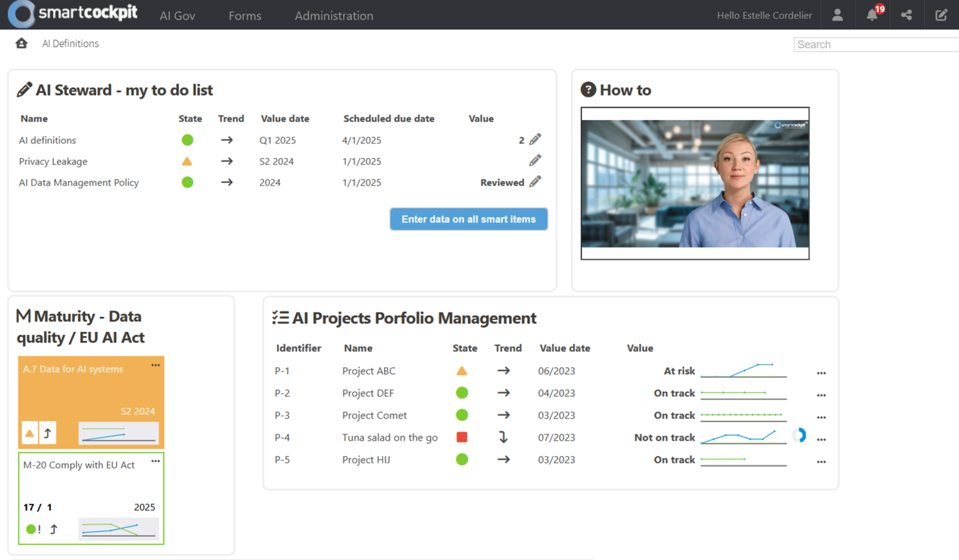Open the Administration menu
Viewport: 959px width, 560px height.
pyautogui.click(x=334, y=15)
